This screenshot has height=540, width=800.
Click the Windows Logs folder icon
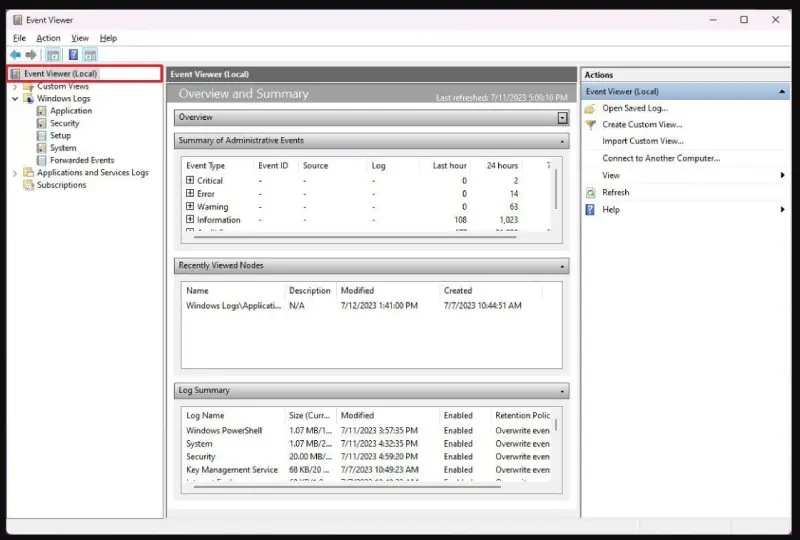click(29, 99)
